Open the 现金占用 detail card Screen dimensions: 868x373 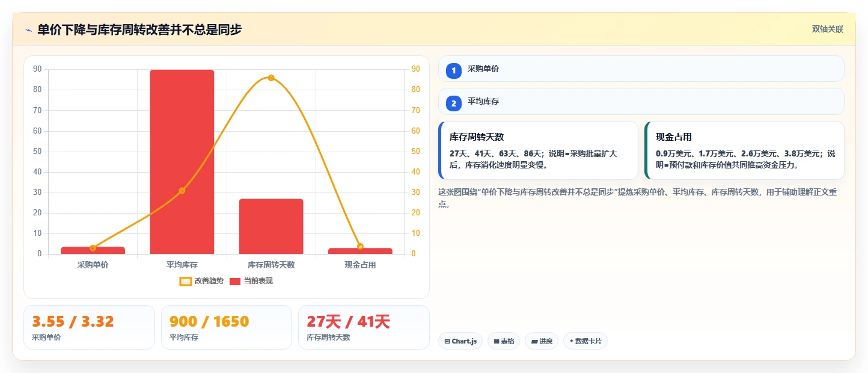click(x=745, y=150)
